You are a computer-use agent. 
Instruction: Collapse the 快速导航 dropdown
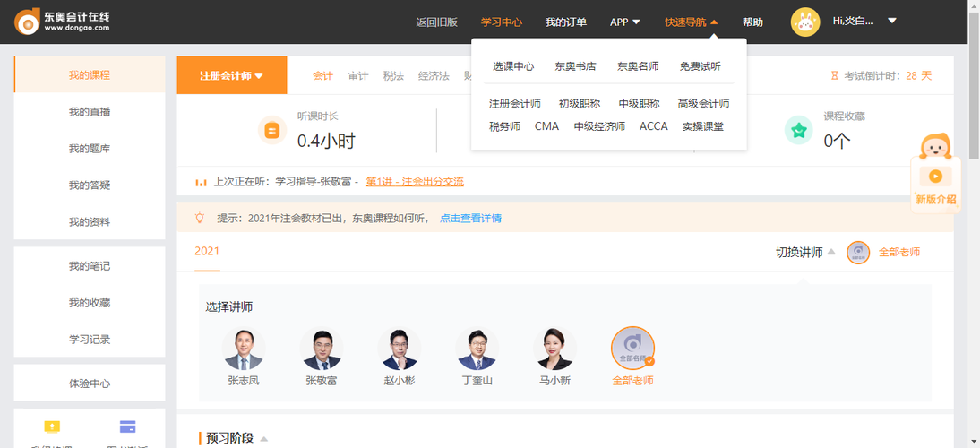tap(692, 22)
